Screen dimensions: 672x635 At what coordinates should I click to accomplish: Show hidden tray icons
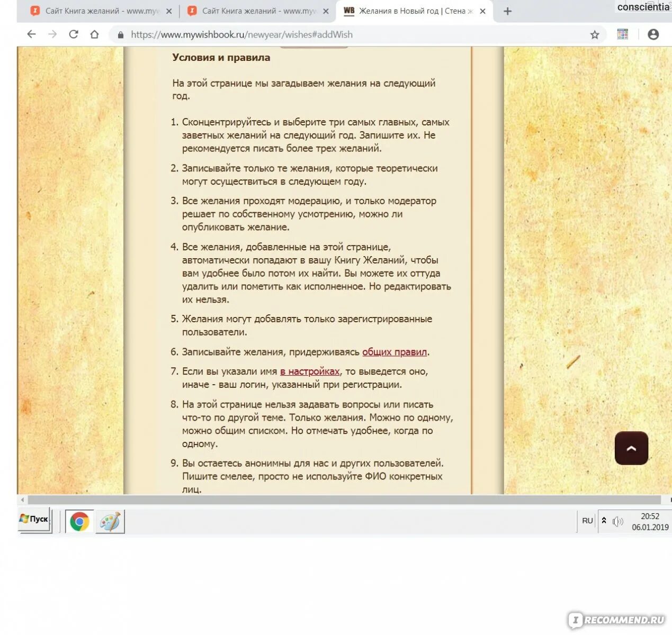[x=604, y=521]
